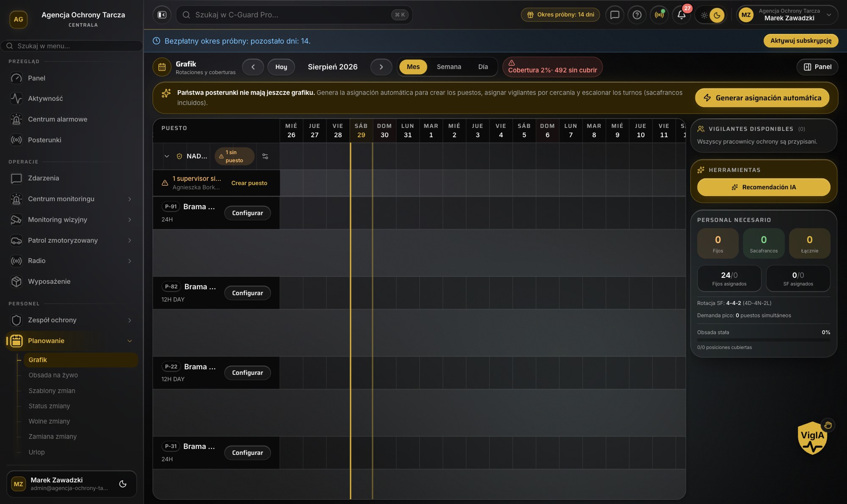The height and width of the screenshot is (504, 847).
Task: Open Panel button at top right
Action: [817, 67]
